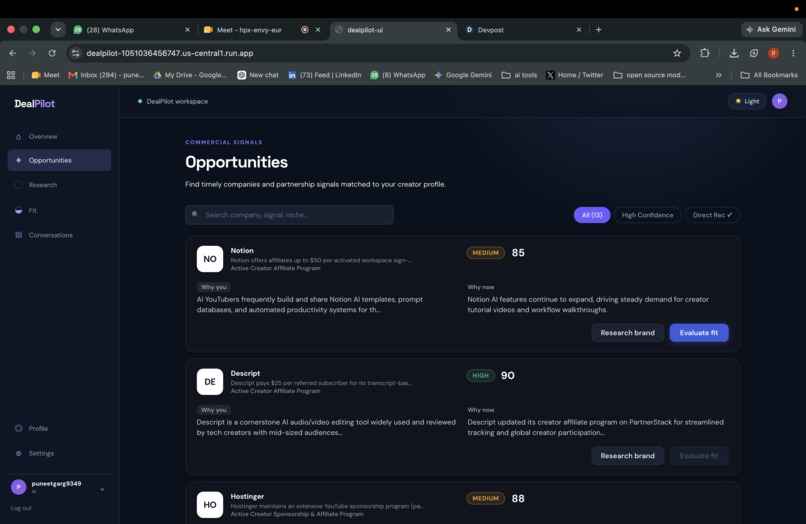Click the HO Hostinger logo tile
The width and height of the screenshot is (806, 524).
[x=210, y=504]
